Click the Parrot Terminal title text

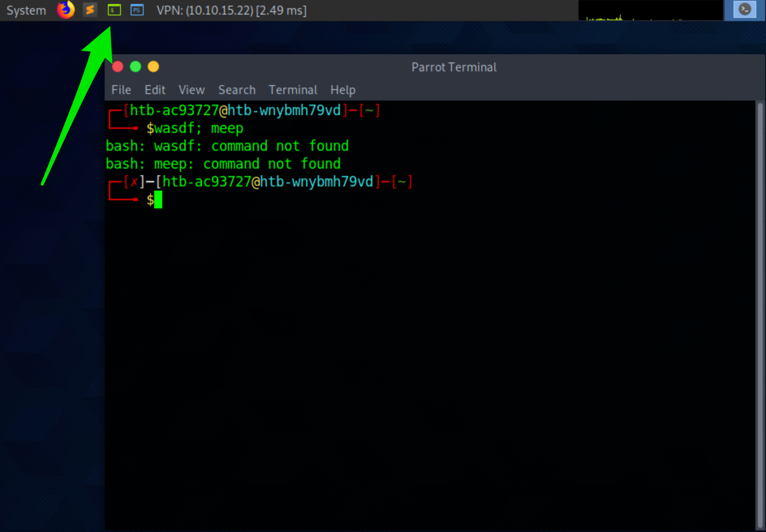click(x=454, y=67)
